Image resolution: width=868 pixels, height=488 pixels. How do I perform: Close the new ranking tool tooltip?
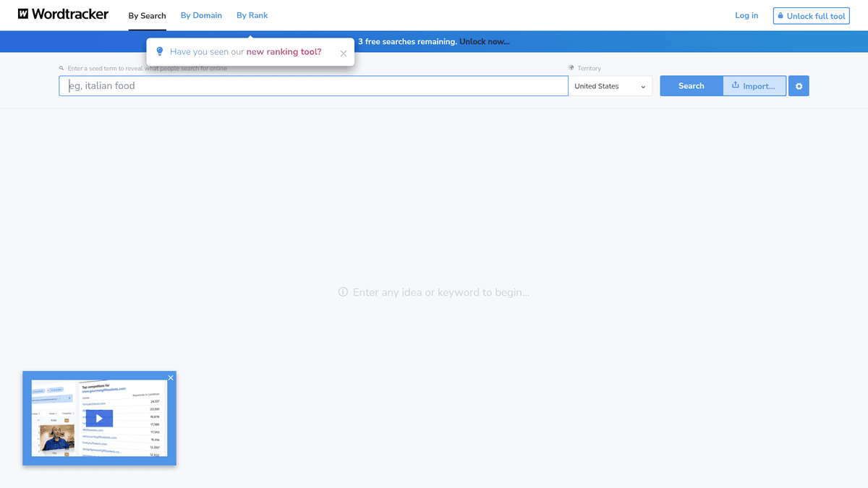point(344,53)
